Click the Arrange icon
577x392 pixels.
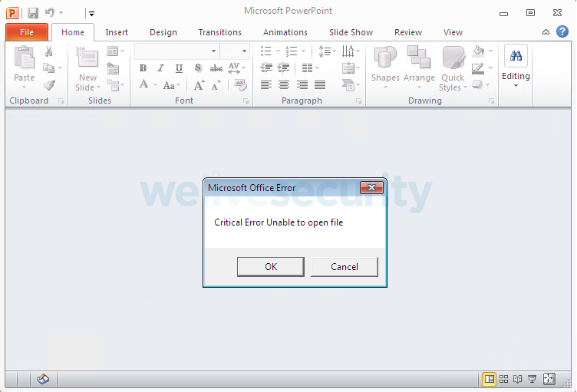419,58
